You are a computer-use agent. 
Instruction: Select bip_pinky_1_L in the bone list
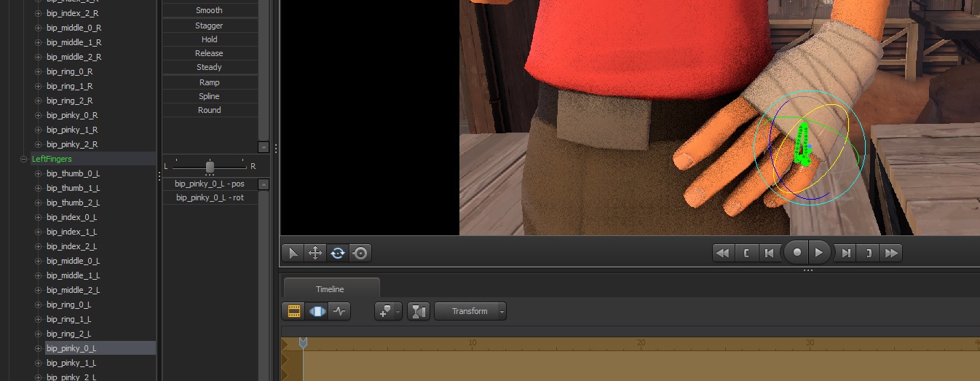click(x=71, y=363)
